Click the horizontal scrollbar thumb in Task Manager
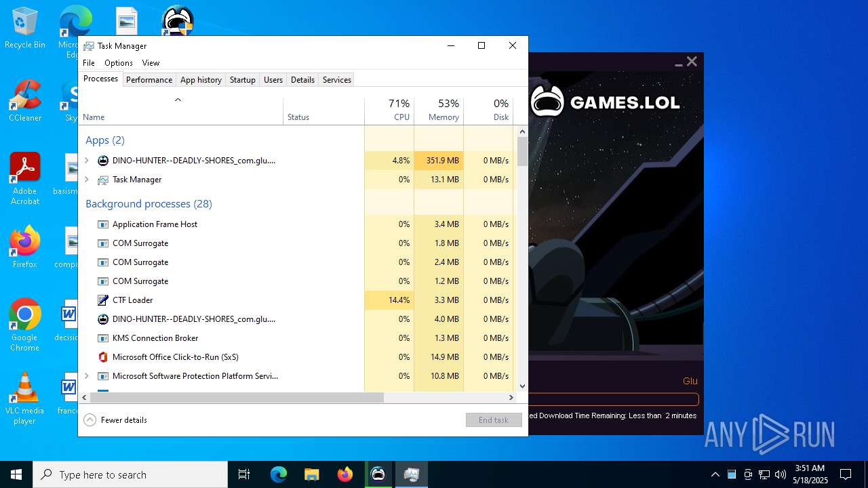 tap(237, 398)
